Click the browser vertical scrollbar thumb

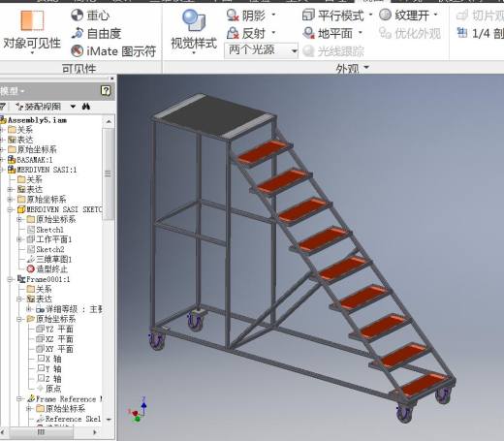pyautogui.click(x=109, y=173)
